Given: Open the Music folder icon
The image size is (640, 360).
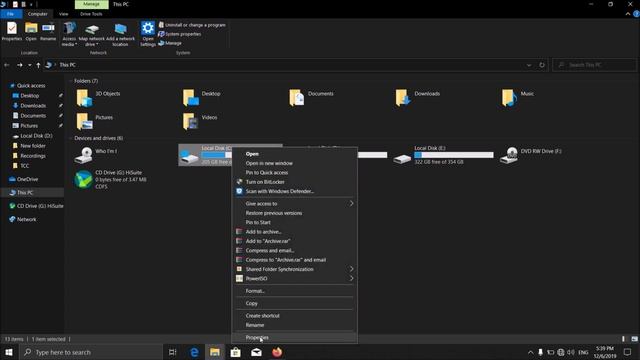Looking at the screenshot, I should coord(509,98).
